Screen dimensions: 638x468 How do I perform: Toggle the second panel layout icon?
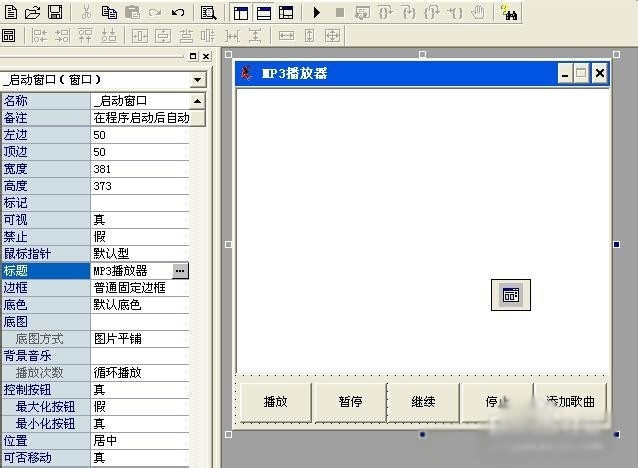(264, 13)
